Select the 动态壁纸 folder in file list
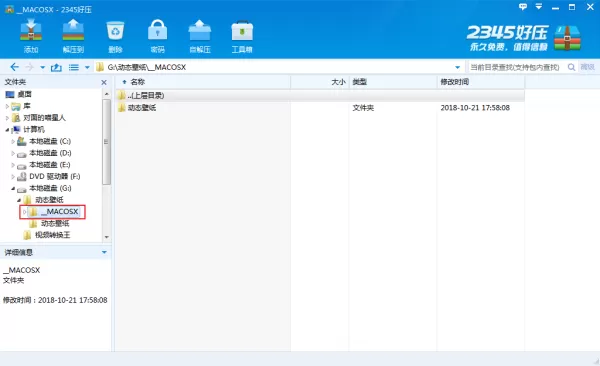The image size is (600, 366). point(142,108)
